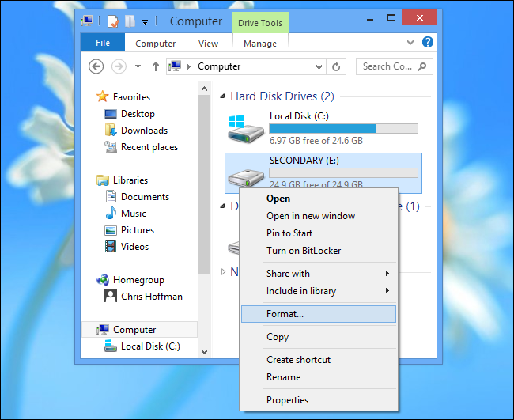The height and width of the screenshot is (420, 514).
Task: Open the Documents library
Action: pyautogui.click(x=145, y=197)
